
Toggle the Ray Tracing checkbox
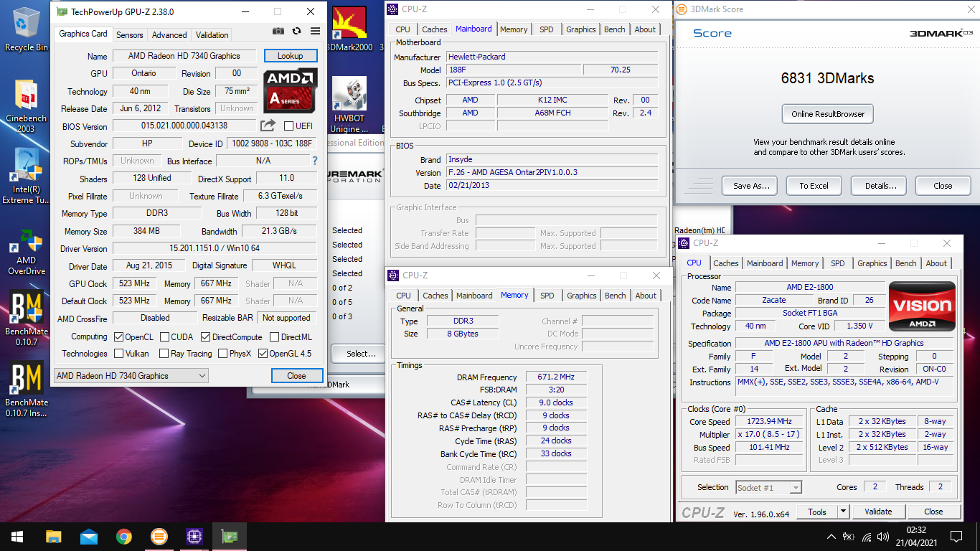point(163,354)
